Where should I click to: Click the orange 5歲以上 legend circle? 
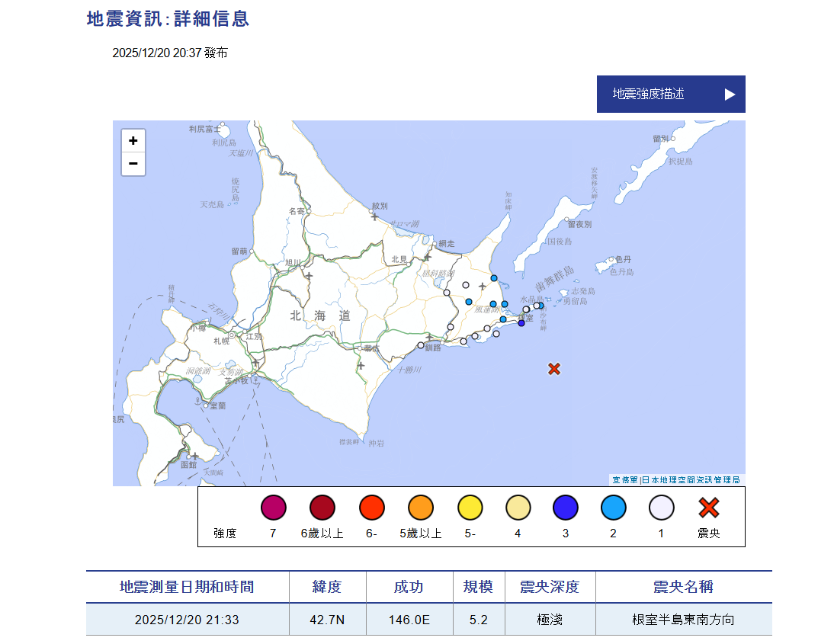[420, 507]
